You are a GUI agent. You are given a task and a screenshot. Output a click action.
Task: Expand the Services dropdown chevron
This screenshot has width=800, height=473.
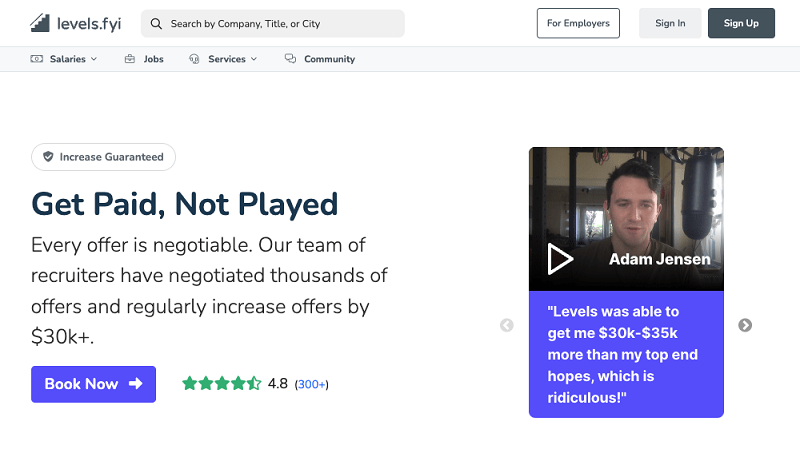[x=254, y=59]
